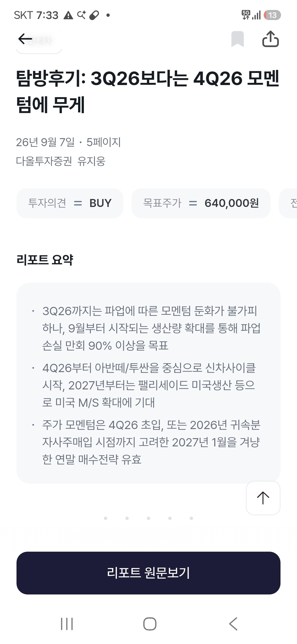The height and width of the screenshot is (644, 297).
Task: Tap the report title 탐방후기 heading
Action: (x=148, y=91)
